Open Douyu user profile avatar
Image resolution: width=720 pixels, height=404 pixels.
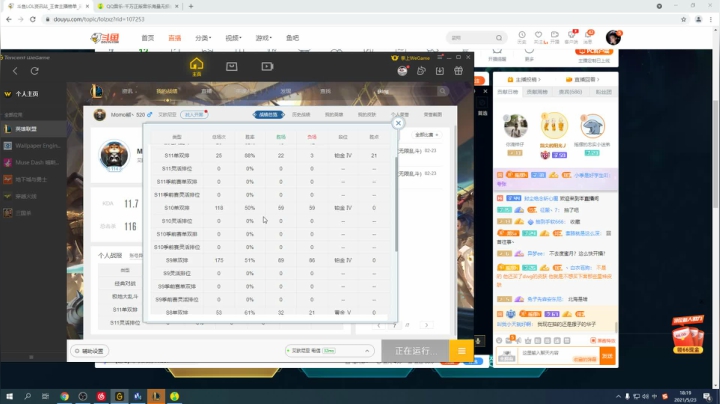pos(613,38)
